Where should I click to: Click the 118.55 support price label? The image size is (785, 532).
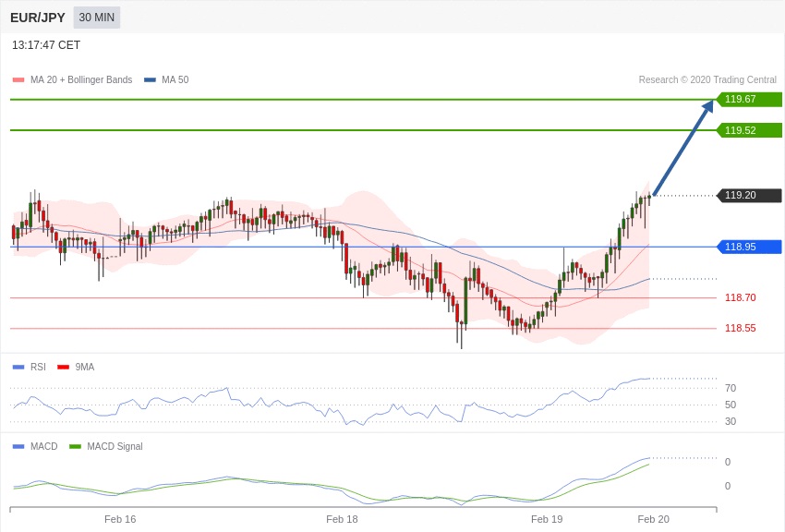click(x=741, y=328)
